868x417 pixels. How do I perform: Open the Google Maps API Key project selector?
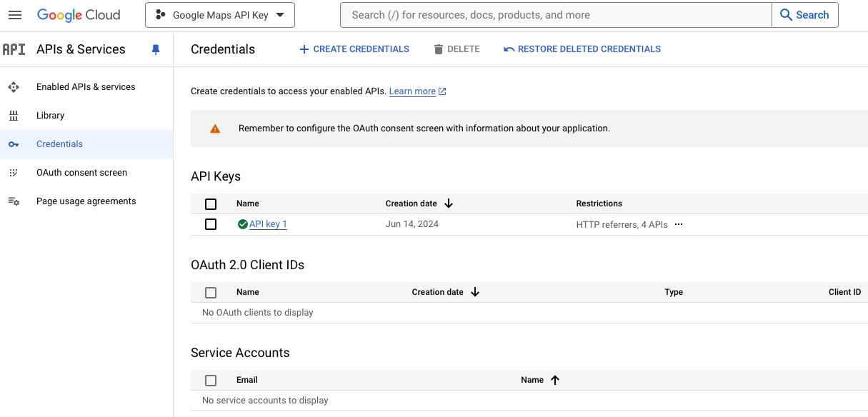(x=219, y=14)
